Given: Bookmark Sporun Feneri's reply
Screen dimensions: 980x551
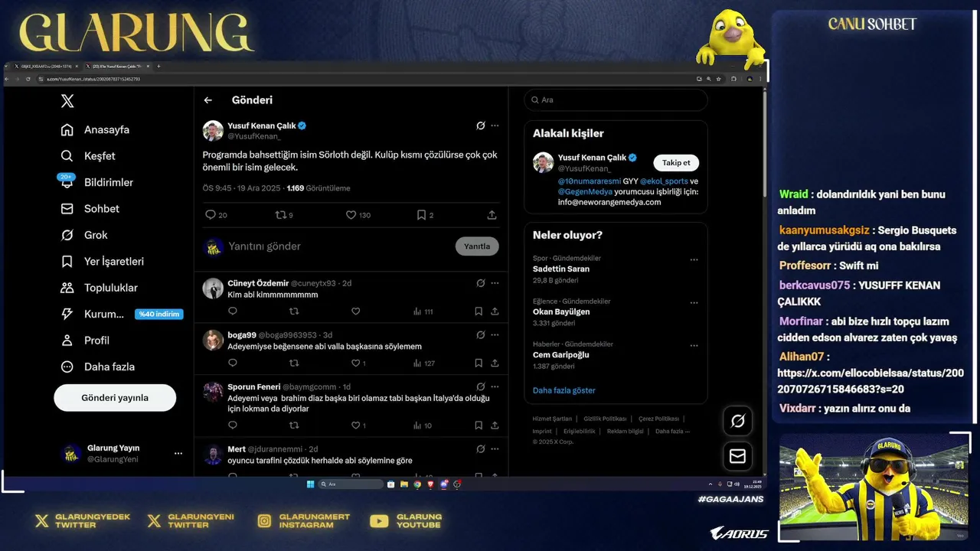Looking at the screenshot, I should tap(479, 425).
